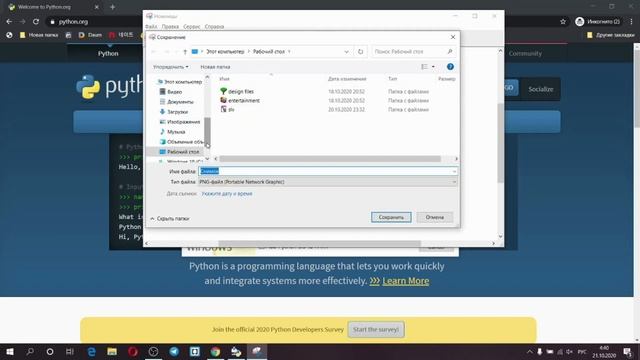Refresh the folder in address bar

[360, 52]
